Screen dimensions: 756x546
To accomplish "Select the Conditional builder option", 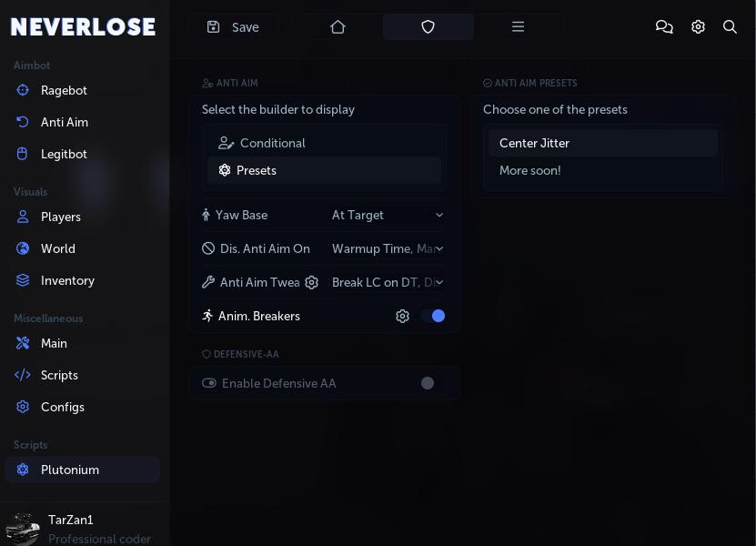I will 324,143.
